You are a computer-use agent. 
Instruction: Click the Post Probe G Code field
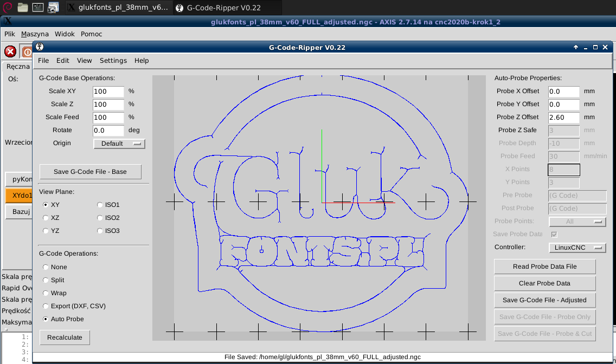click(x=578, y=209)
